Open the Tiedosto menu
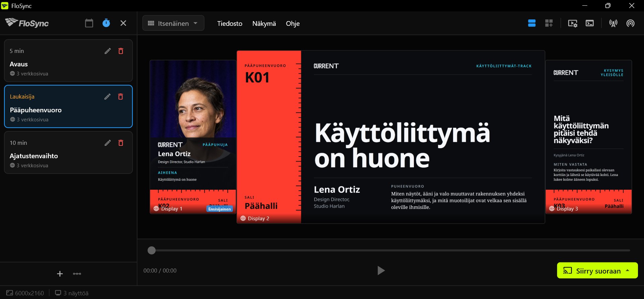The height and width of the screenshot is (299, 644). tap(230, 23)
